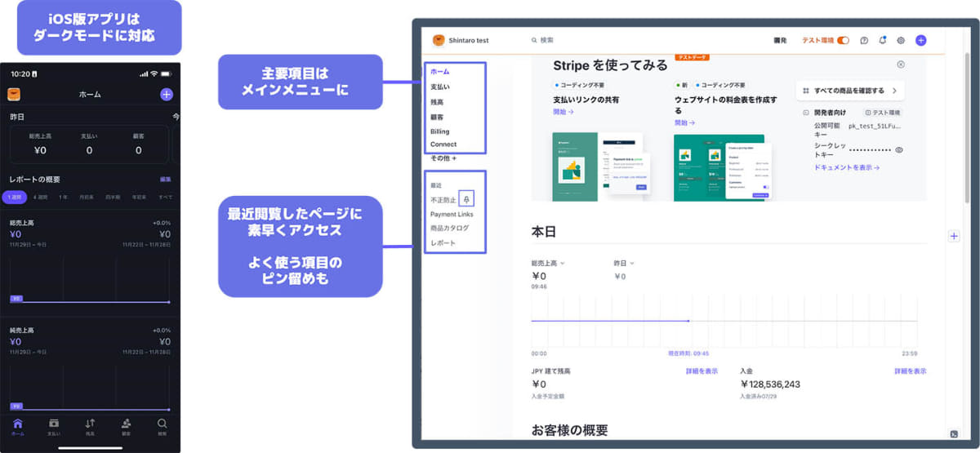Select the 月初来 range tab in iOS app
Image resolution: width=980 pixels, height=453 pixels.
point(87,197)
